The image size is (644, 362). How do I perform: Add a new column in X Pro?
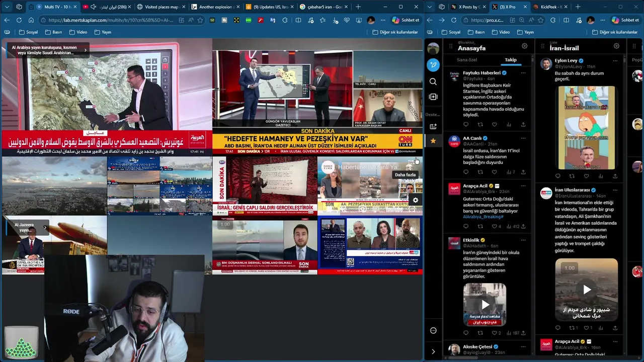pos(433,97)
